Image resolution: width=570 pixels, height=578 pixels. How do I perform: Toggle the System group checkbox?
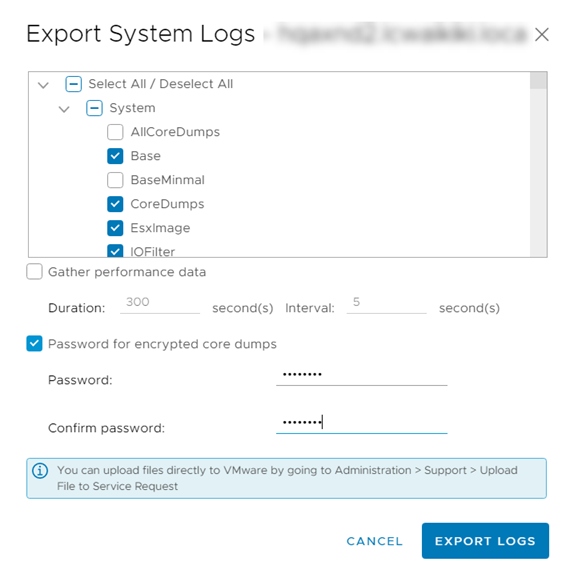[94, 108]
